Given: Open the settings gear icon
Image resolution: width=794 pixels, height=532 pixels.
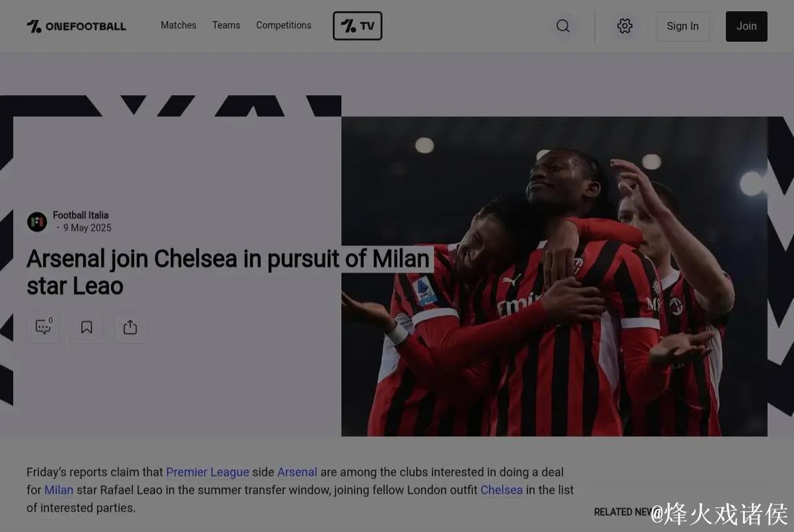Looking at the screenshot, I should [x=624, y=26].
